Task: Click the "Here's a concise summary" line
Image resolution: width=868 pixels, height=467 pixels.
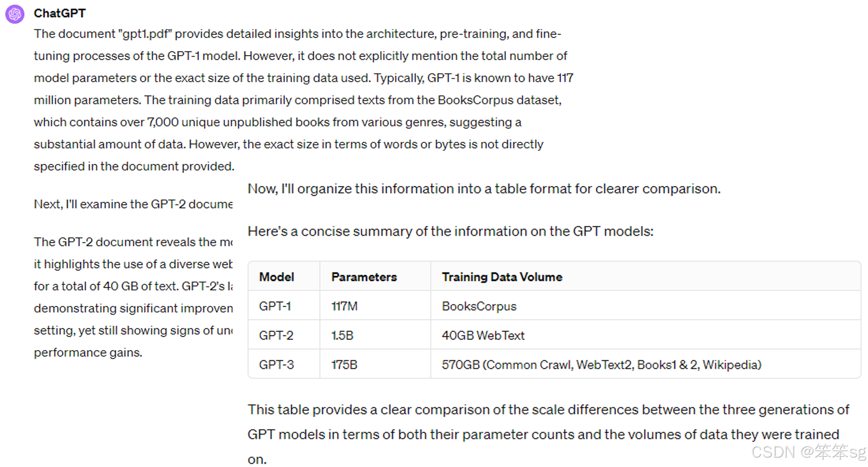Action: tap(450, 231)
